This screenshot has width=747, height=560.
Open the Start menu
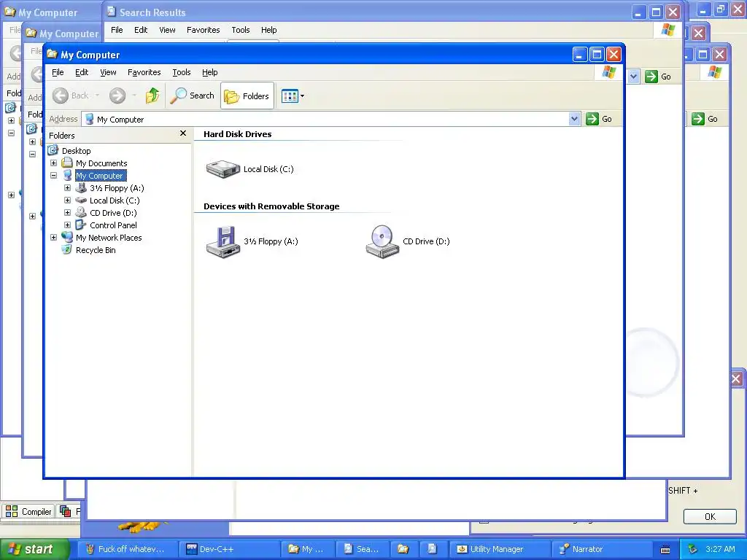click(34, 549)
